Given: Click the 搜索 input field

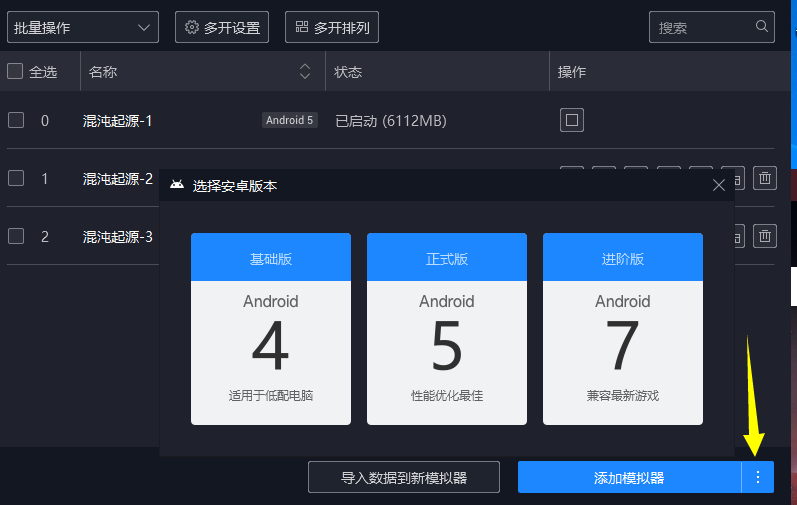Looking at the screenshot, I should pyautogui.click(x=712, y=27).
